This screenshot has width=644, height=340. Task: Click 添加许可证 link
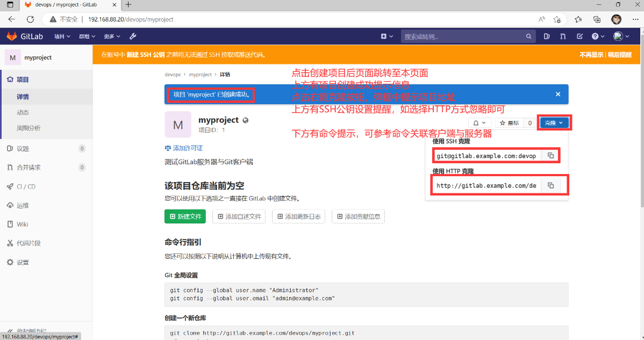click(184, 148)
